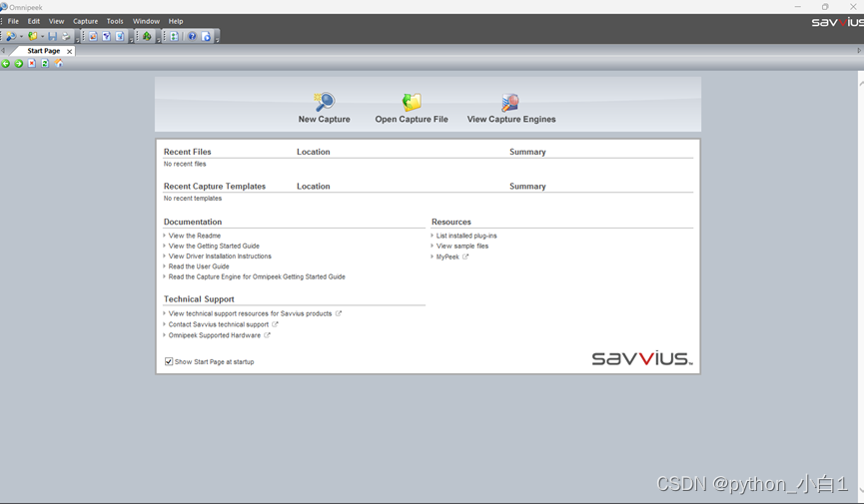
Task: Click the funnel Filters toolbar icon
Action: (x=106, y=36)
